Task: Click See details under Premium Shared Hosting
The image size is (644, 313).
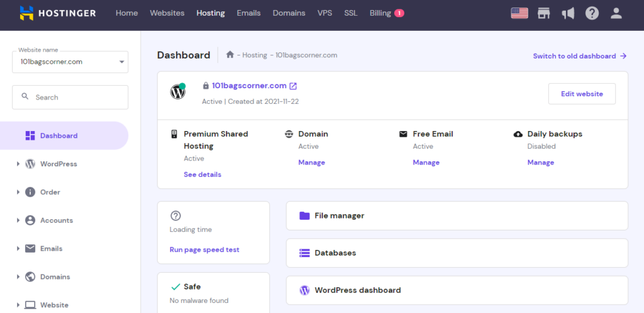Action: click(203, 175)
